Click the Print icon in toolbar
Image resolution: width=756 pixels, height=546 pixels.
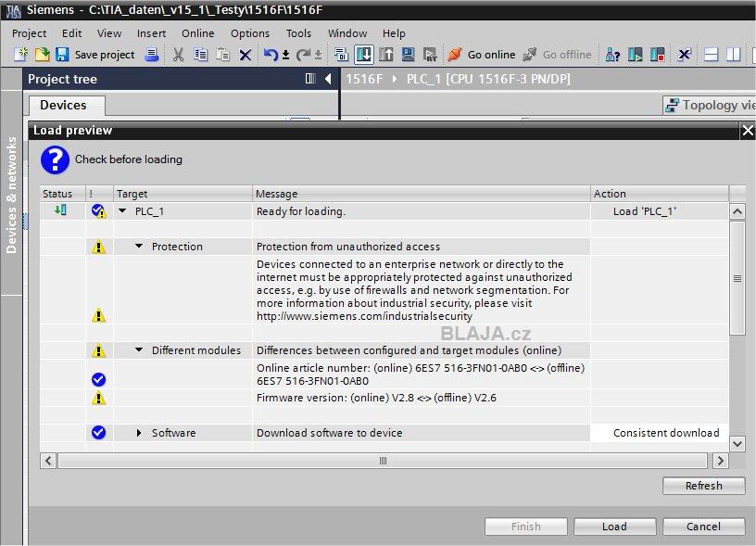point(152,55)
